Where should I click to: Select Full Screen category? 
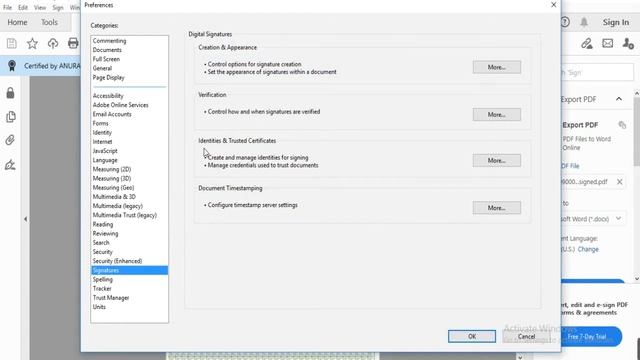(x=106, y=59)
